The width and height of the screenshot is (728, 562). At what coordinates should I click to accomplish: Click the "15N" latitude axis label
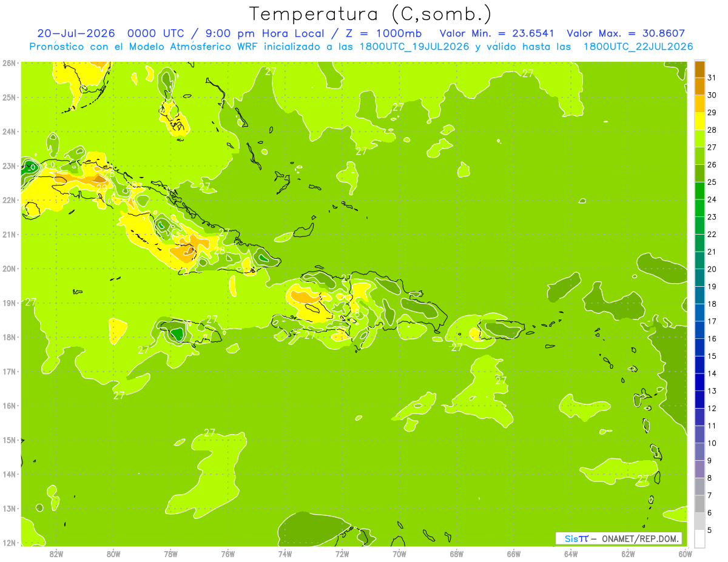click(x=9, y=440)
